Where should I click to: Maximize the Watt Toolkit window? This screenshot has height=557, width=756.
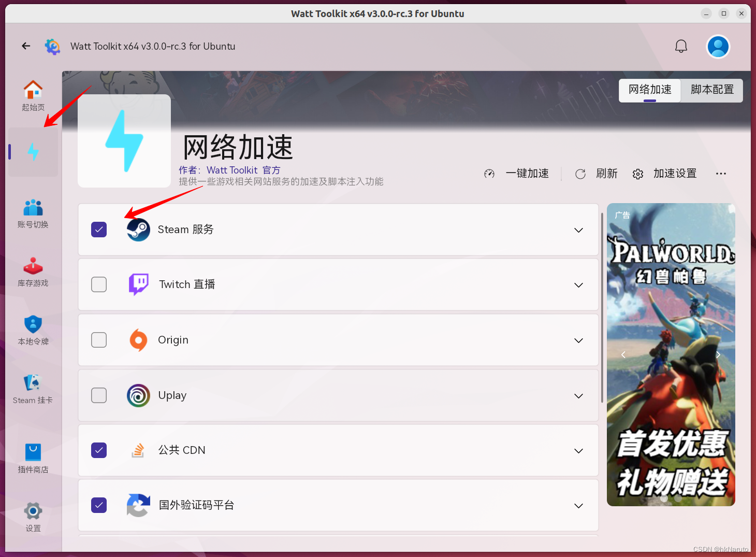tap(724, 13)
